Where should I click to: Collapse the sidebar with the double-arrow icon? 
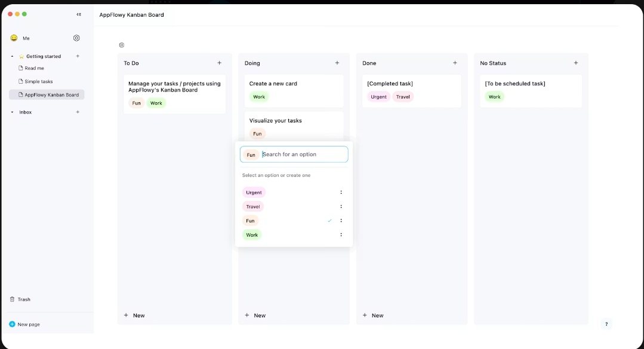(x=79, y=14)
